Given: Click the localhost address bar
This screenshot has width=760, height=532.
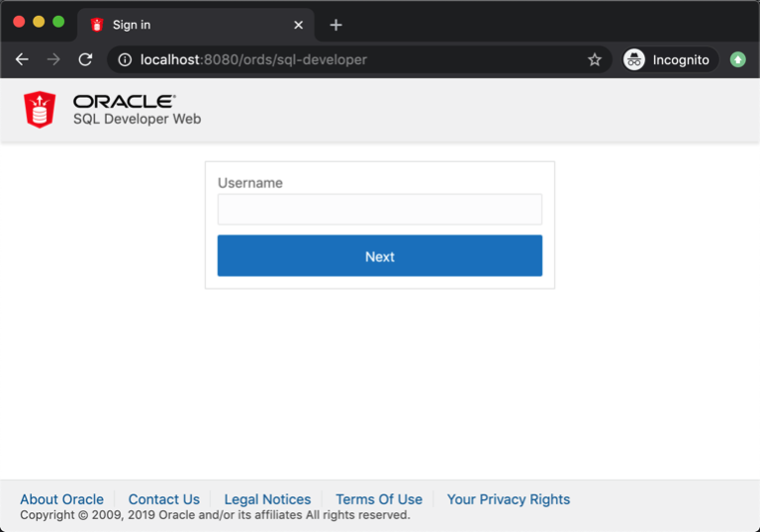Looking at the screenshot, I should point(356,59).
